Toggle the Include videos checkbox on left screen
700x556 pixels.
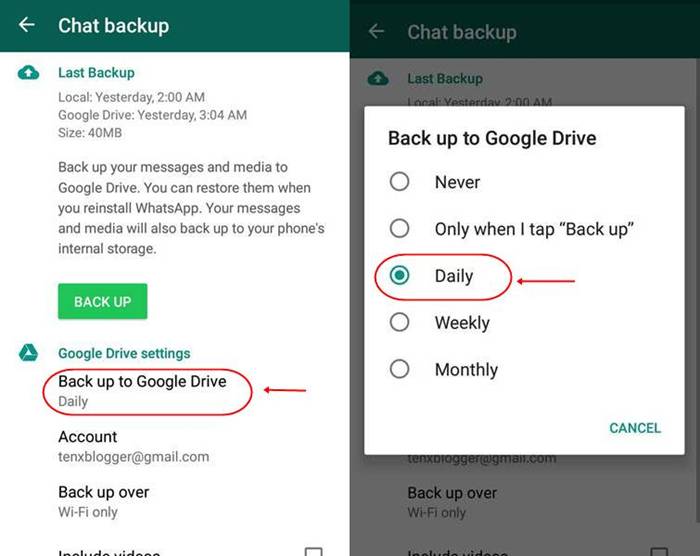[313, 552]
